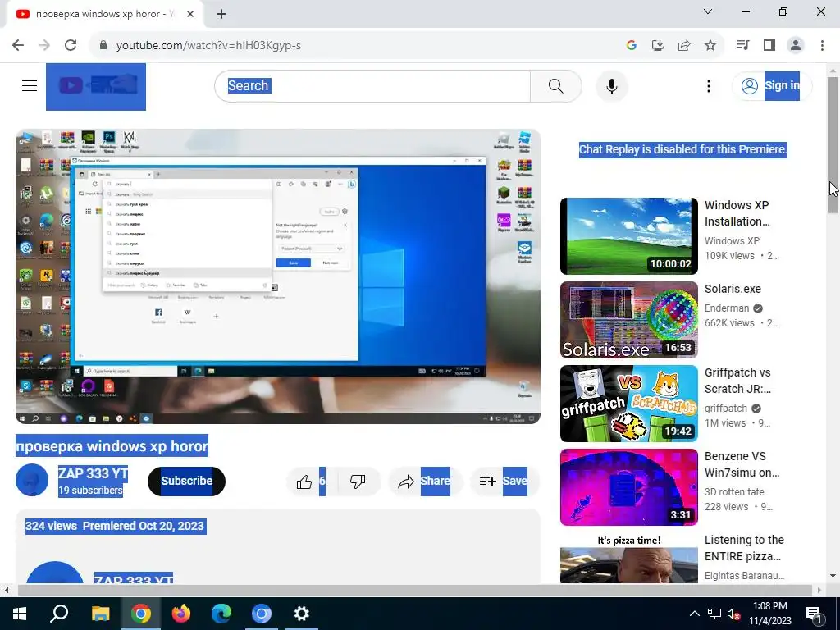Open Solaris.exe video title link

point(733,289)
